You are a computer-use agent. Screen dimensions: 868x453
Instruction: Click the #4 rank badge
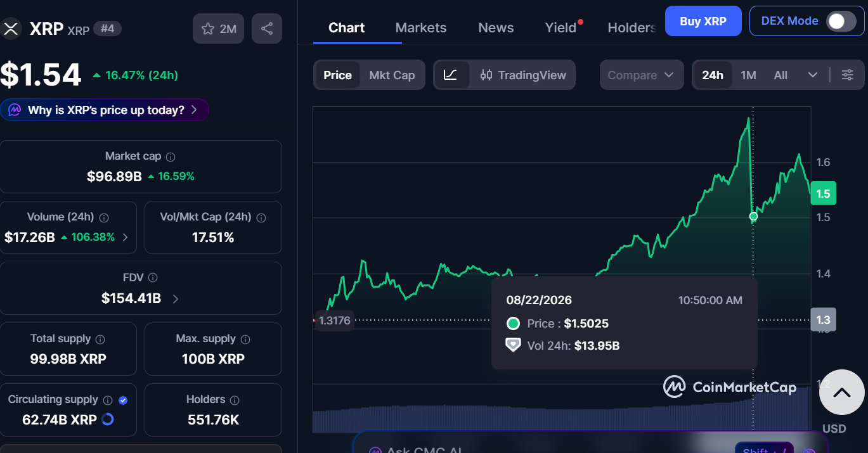(x=107, y=29)
